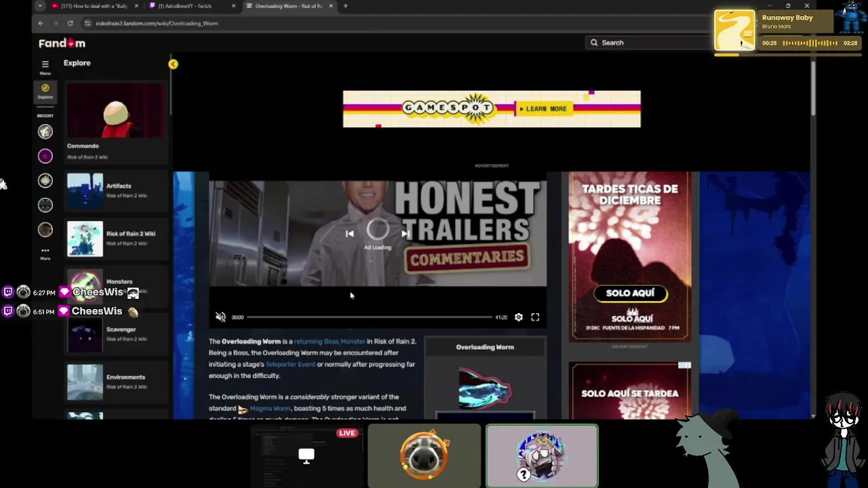Click the browser forward arrow
Image resolution: width=868 pixels, height=488 pixels.
click(x=55, y=23)
